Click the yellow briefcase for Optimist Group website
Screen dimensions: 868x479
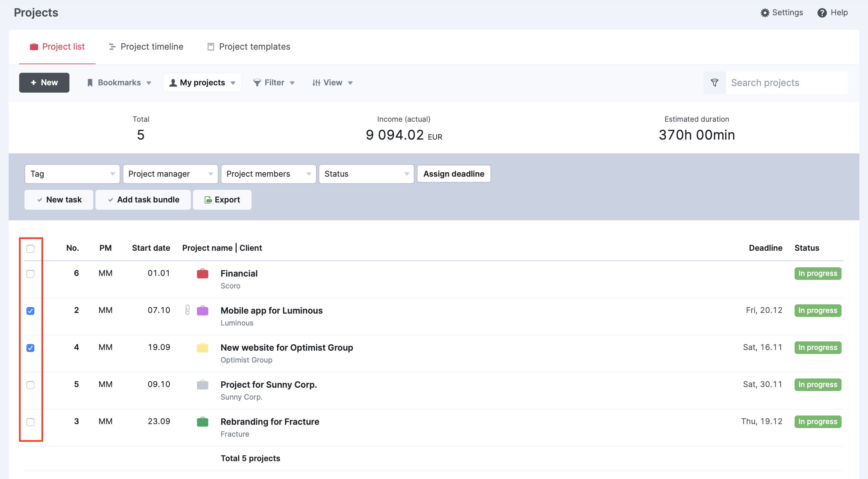pos(203,347)
